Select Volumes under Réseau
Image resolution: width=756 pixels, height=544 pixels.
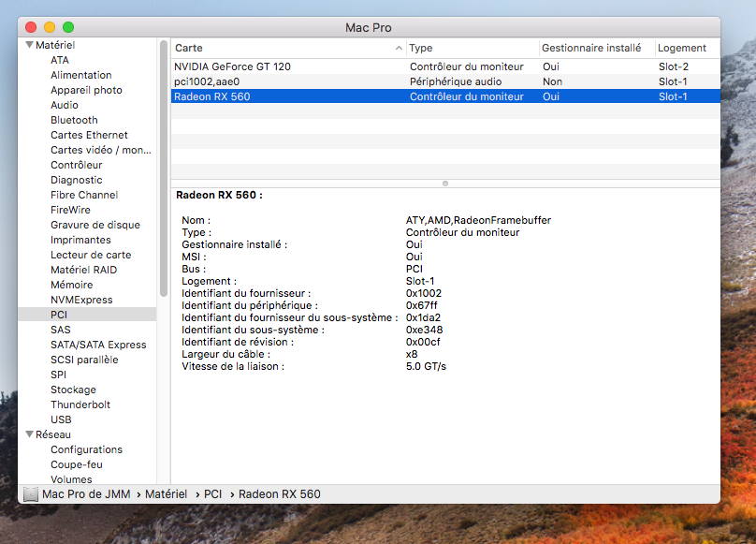point(71,479)
